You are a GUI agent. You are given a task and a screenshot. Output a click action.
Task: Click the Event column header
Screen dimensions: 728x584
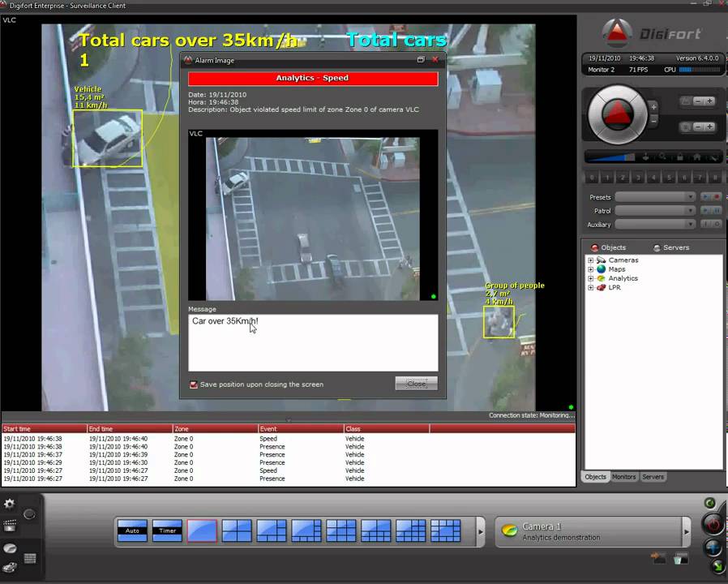tap(301, 429)
